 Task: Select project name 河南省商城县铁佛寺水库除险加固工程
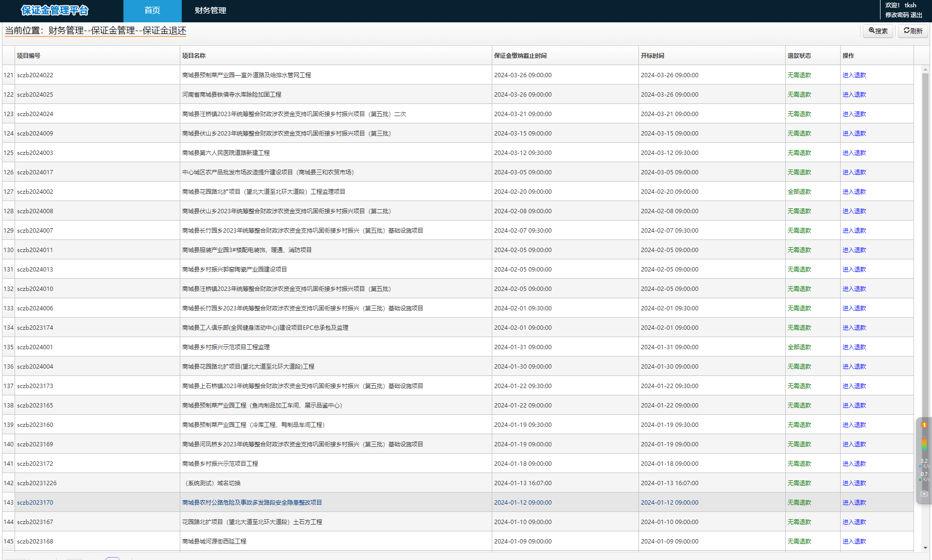pyautogui.click(x=232, y=95)
